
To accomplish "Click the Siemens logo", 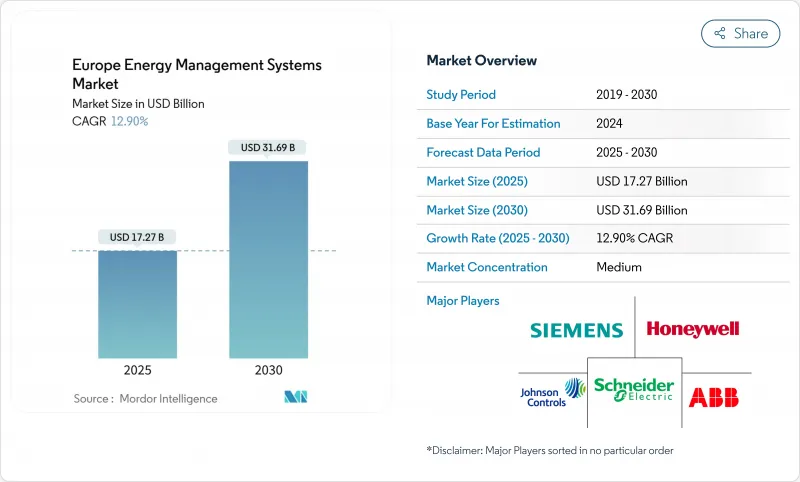I will (x=576, y=330).
